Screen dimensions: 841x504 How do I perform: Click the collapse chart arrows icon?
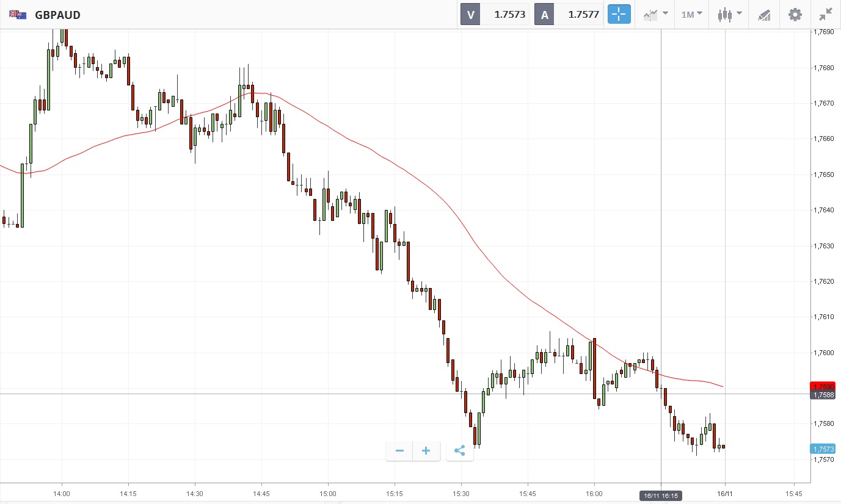[825, 14]
